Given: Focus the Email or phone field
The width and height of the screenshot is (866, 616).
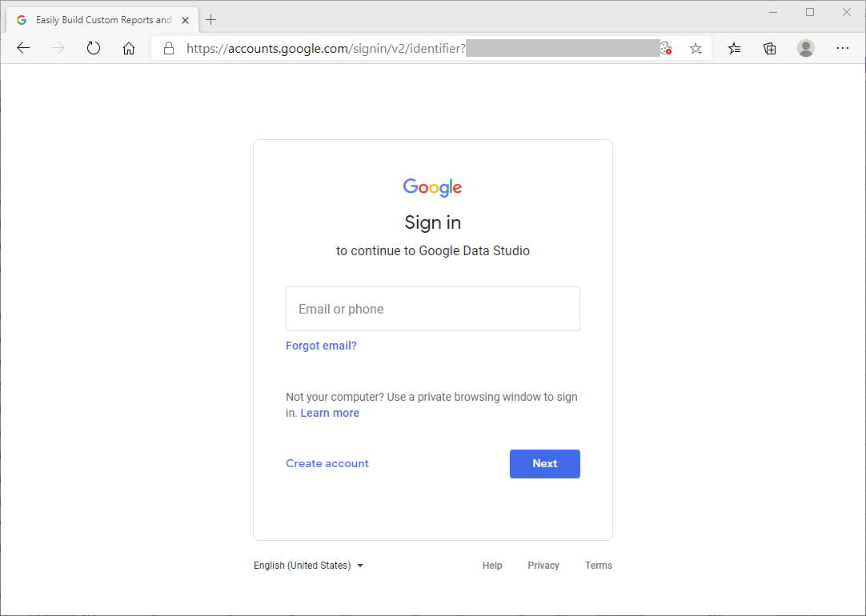Looking at the screenshot, I should tap(432, 309).
